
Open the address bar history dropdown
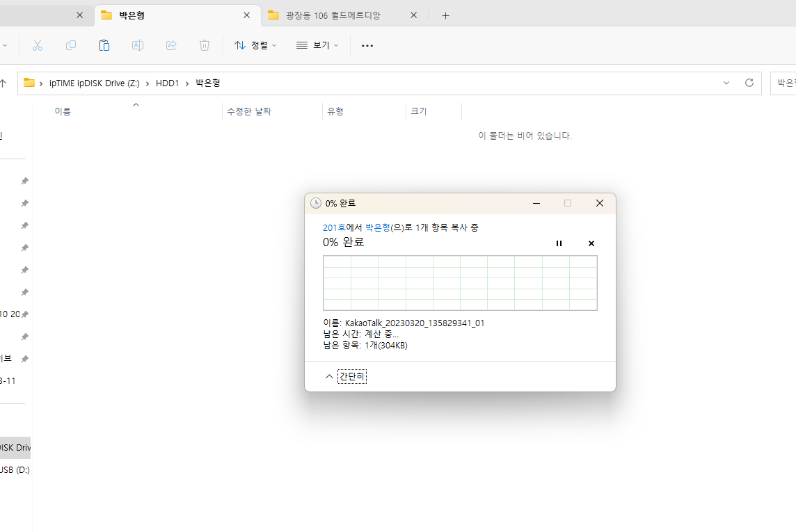[x=726, y=83]
